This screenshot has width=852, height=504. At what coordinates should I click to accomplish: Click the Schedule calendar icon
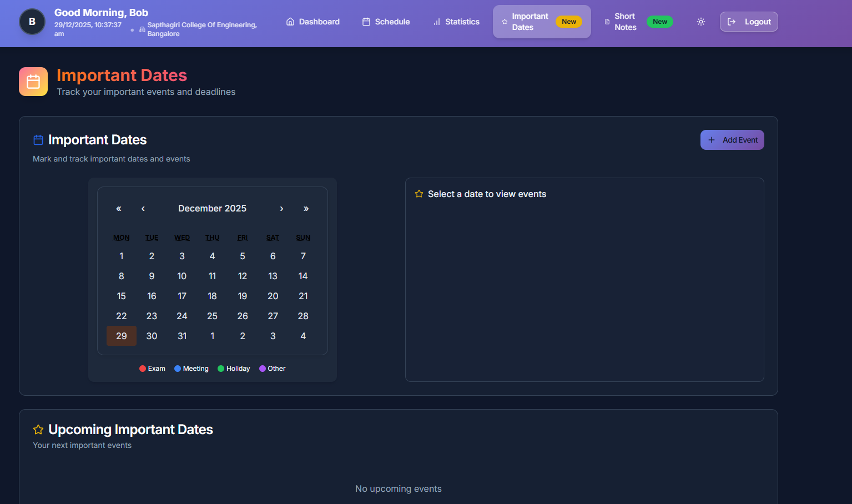click(366, 21)
